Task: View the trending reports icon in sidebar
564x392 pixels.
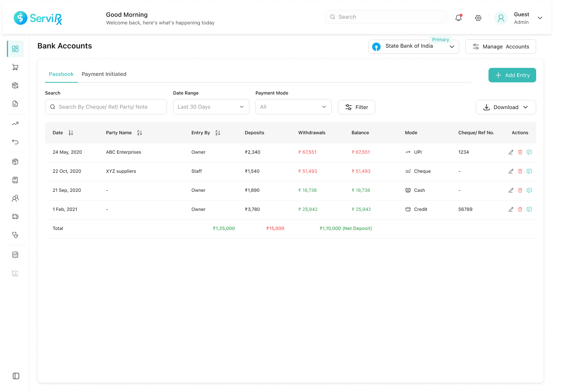Action: pos(15,124)
